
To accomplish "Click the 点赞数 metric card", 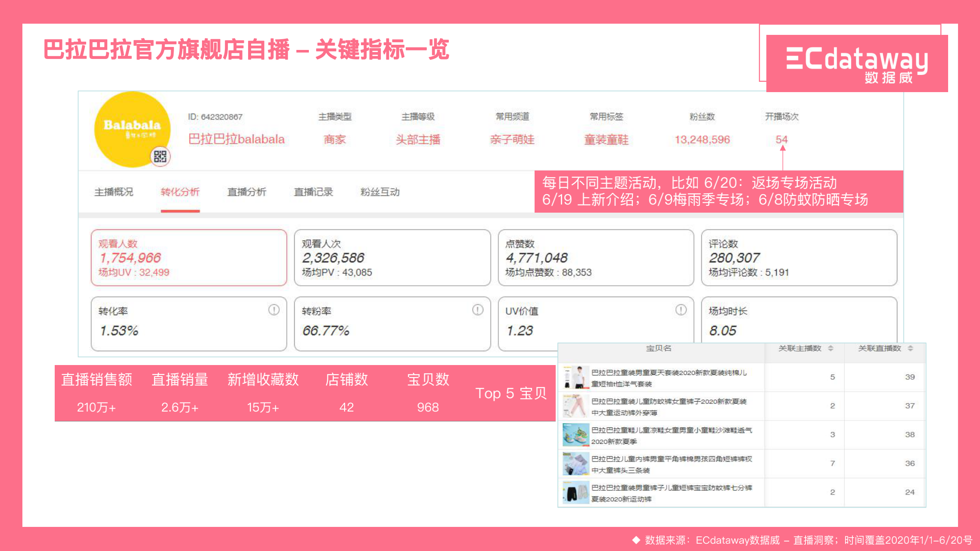I will click(x=595, y=257).
